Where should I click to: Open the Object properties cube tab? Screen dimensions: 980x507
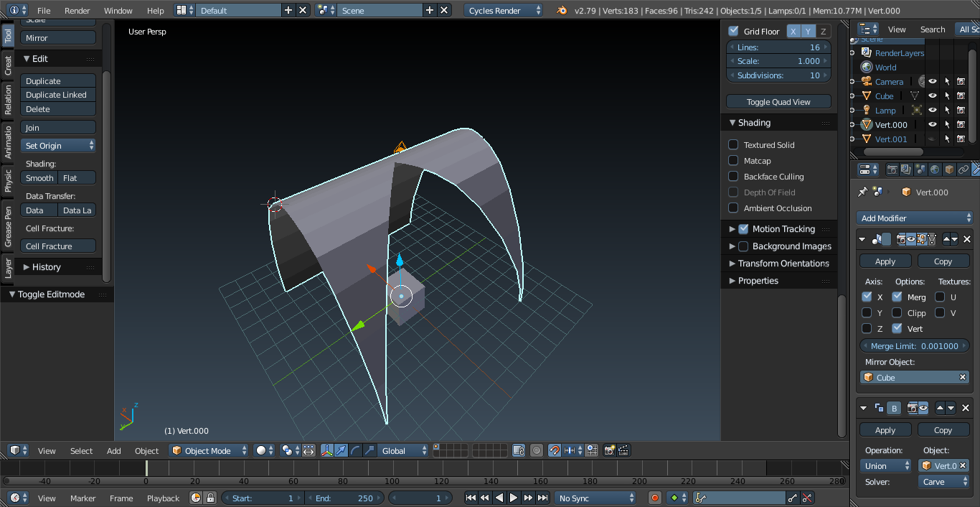point(949,169)
